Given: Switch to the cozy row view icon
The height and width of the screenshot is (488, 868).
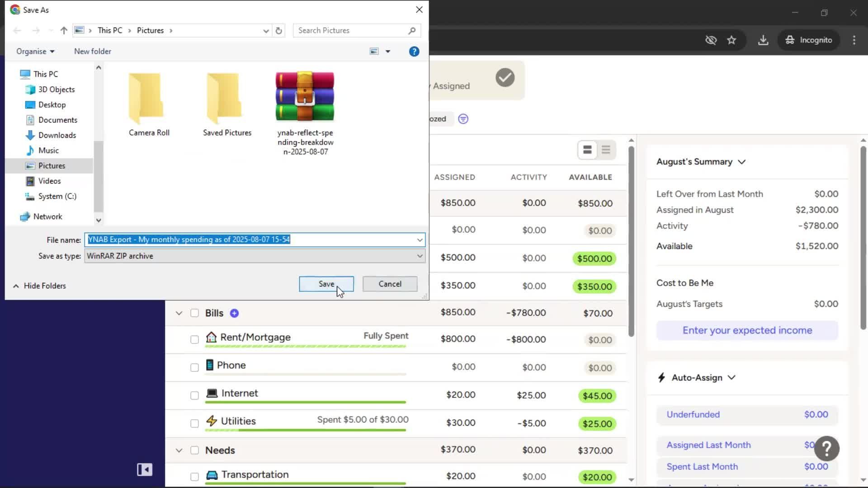Looking at the screenshot, I should click(x=587, y=150).
